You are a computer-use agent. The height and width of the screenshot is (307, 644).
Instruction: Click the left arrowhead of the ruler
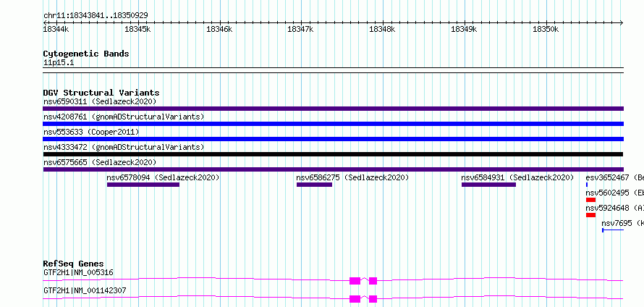tap(45, 22)
